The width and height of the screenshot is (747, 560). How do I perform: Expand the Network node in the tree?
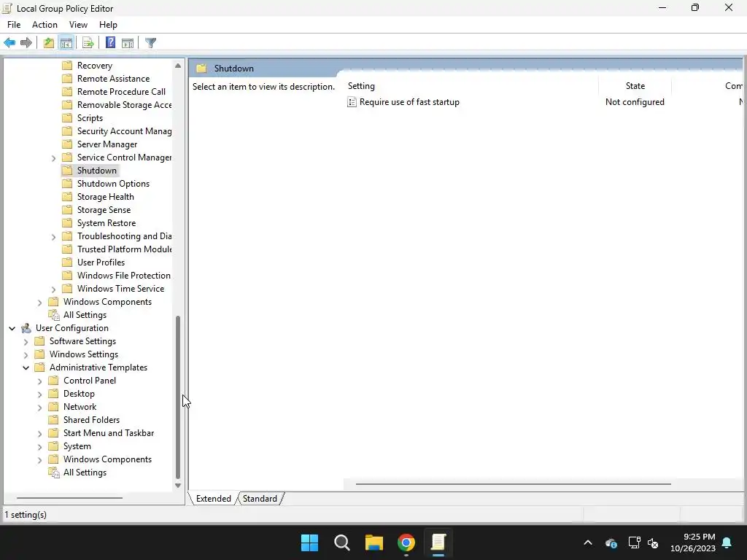(x=39, y=407)
